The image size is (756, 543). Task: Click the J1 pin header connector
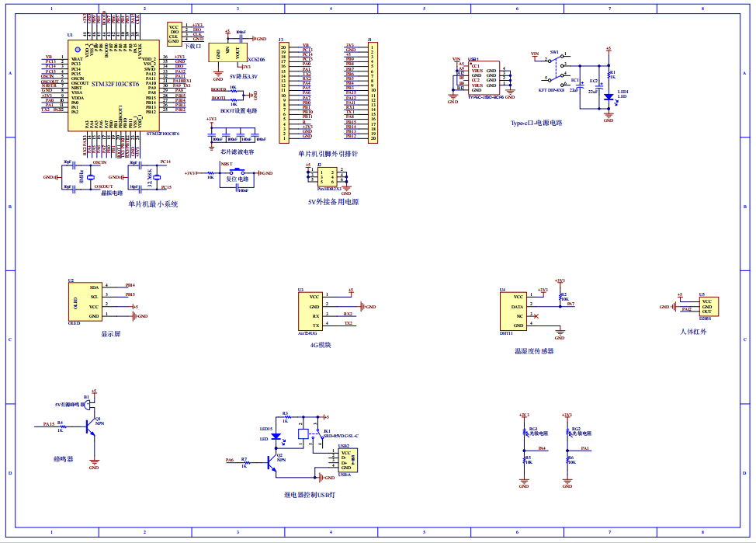pos(373,92)
